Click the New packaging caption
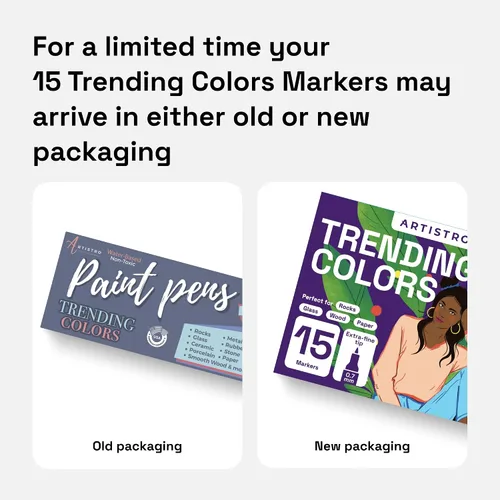The width and height of the screenshot is (500, 500). [x=362, y=446]
